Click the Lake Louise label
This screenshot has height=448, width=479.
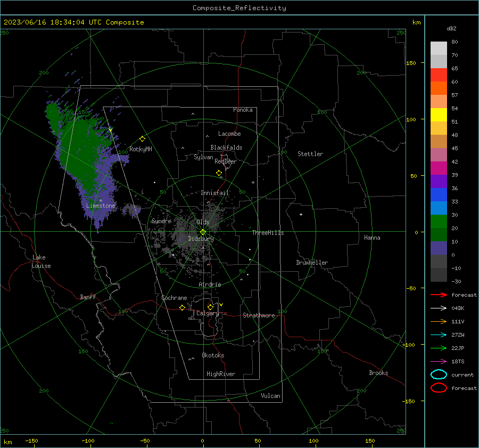pyautogui.click(x=41, y=262)
